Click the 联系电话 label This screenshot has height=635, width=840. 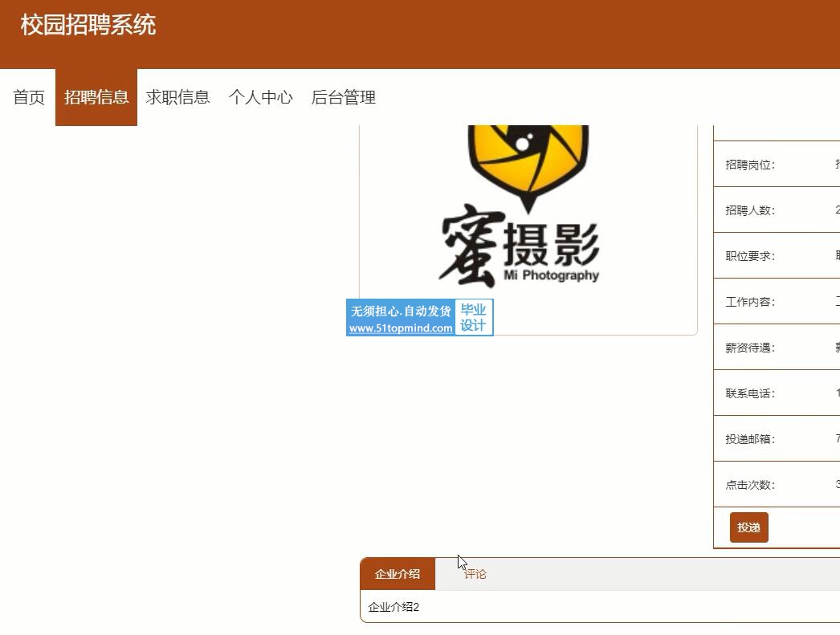[750, 393]
